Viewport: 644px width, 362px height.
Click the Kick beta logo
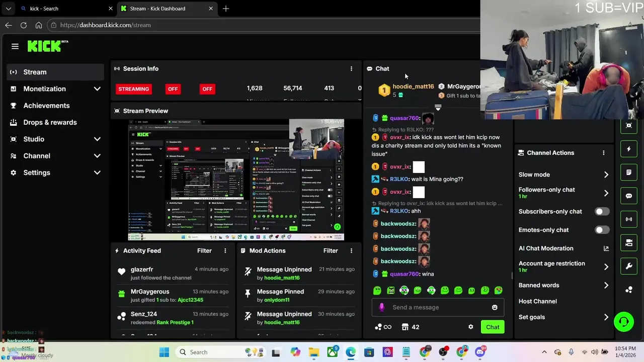(48, 46)
